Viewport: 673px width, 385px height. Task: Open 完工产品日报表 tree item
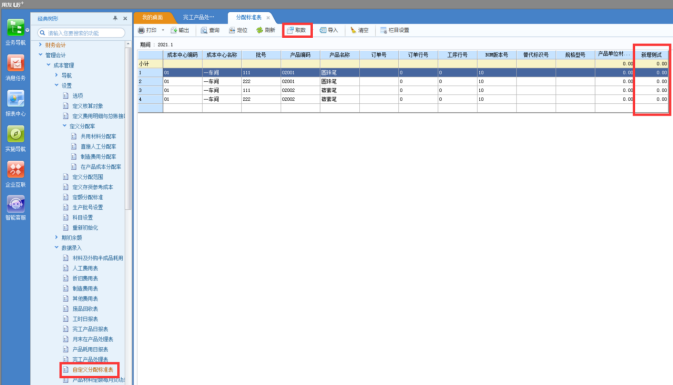click(90, 329)
